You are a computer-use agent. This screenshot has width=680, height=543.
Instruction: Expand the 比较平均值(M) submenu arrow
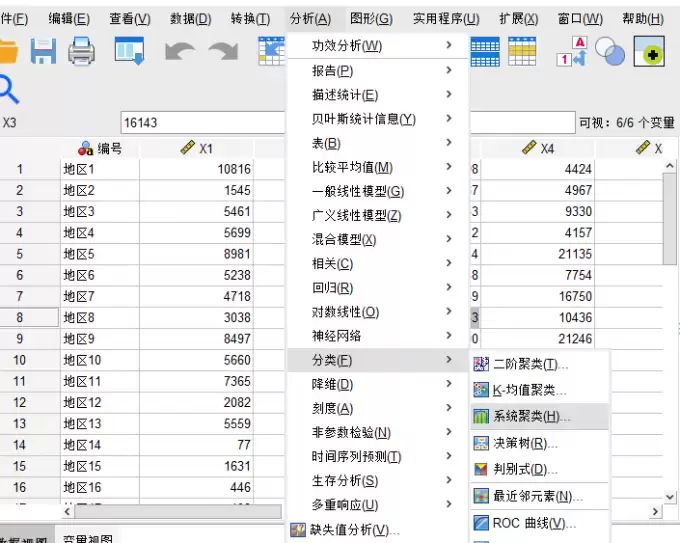click(x=449, y=167)
